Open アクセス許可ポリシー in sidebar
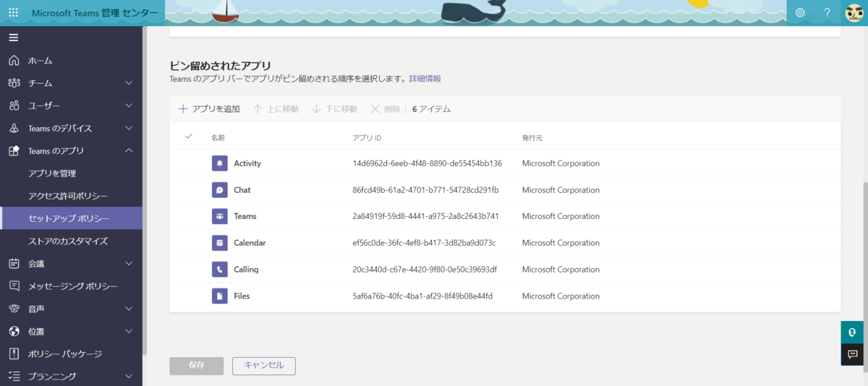Screen dimensions: 868x386 [x=68, y=196]
